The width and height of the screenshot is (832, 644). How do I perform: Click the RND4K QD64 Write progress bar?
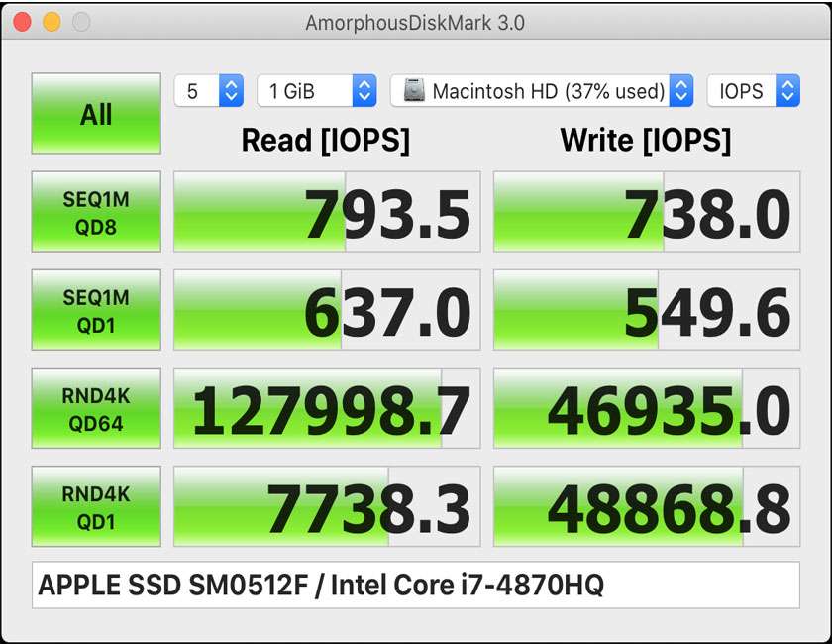click(x=645, y=407)
